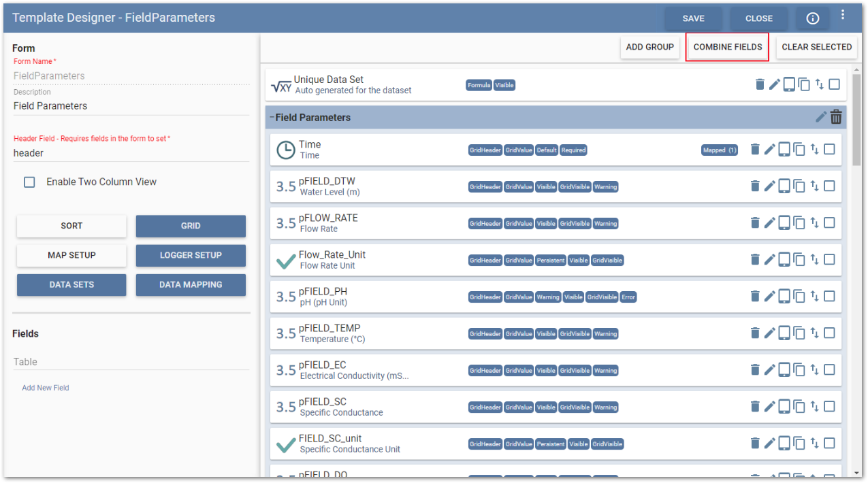This screenshot has height=483, width=868.
Task: Click device preview icon for Time row
Action: point(784,149)
